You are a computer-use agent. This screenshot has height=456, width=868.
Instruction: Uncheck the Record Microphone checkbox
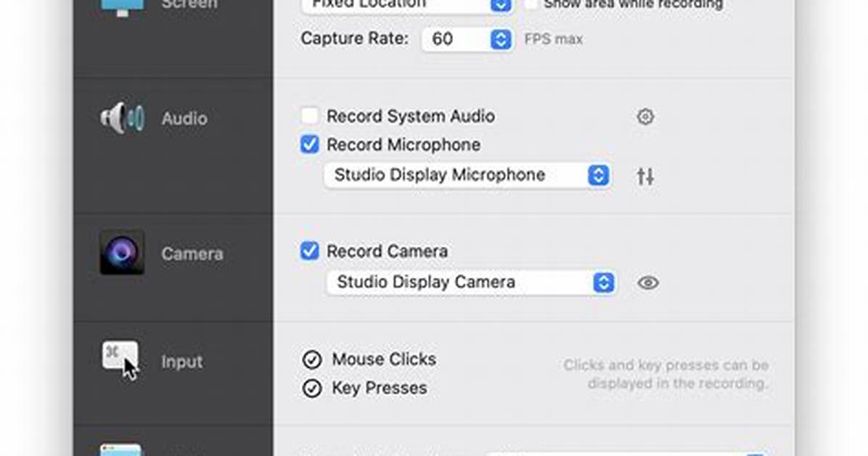click(309, 144)
